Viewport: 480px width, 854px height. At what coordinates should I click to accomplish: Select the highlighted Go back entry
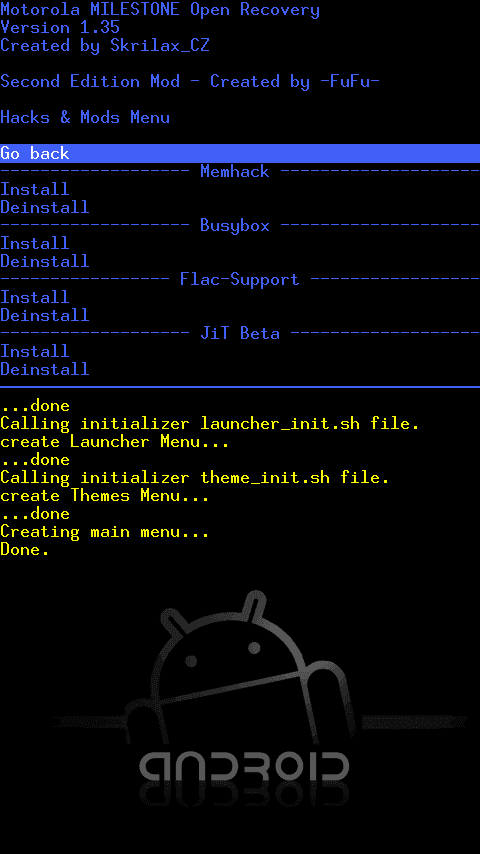tap(240, 154)
